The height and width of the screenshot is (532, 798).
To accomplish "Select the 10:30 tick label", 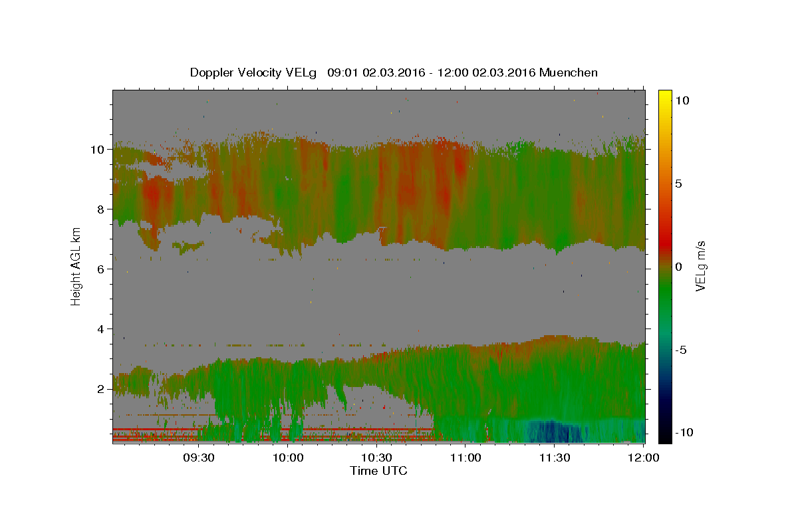I will point(376,458).
